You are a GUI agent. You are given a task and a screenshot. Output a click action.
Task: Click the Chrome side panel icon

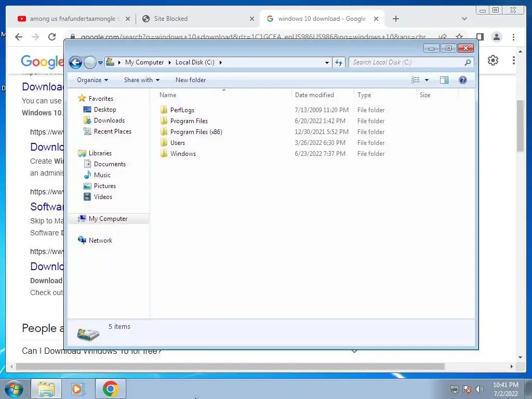(480, 37)
